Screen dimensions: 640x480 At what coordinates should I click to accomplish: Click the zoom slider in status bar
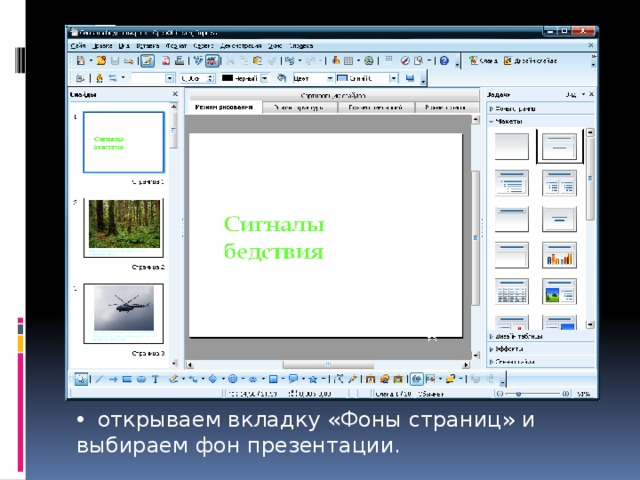pyautogui.click(x=533, y=394)
